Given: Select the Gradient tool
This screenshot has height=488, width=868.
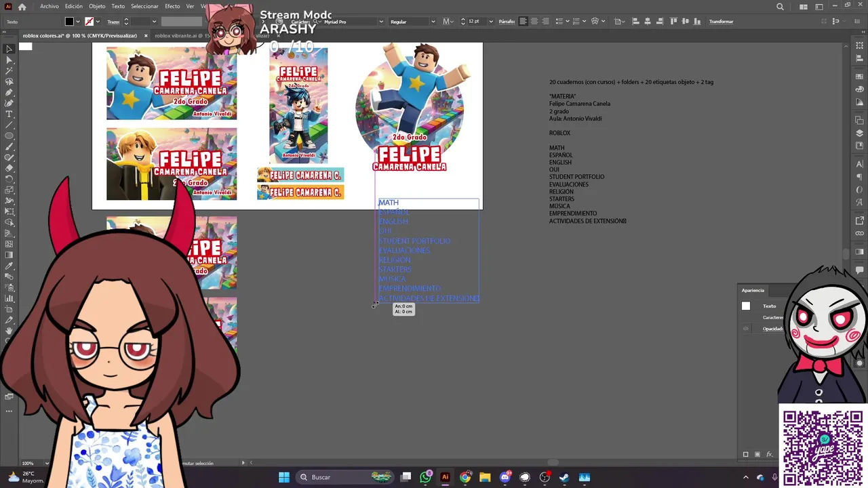Looking at the screenshot, I should pyautogui.click(x=9, y=255).
